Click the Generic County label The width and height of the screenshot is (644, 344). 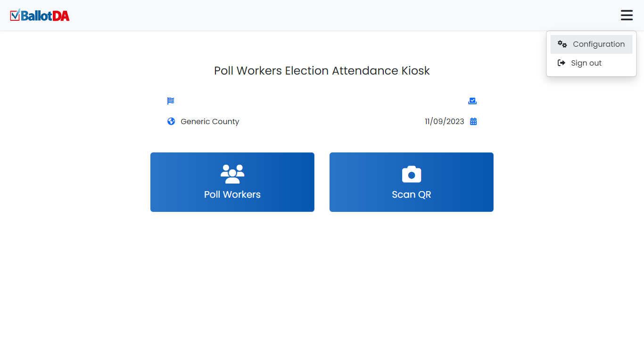(210, 122)
